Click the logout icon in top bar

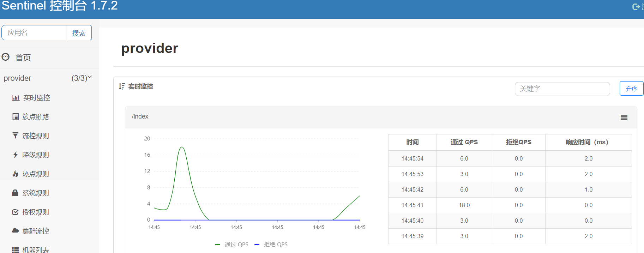(x=636, y=6)
